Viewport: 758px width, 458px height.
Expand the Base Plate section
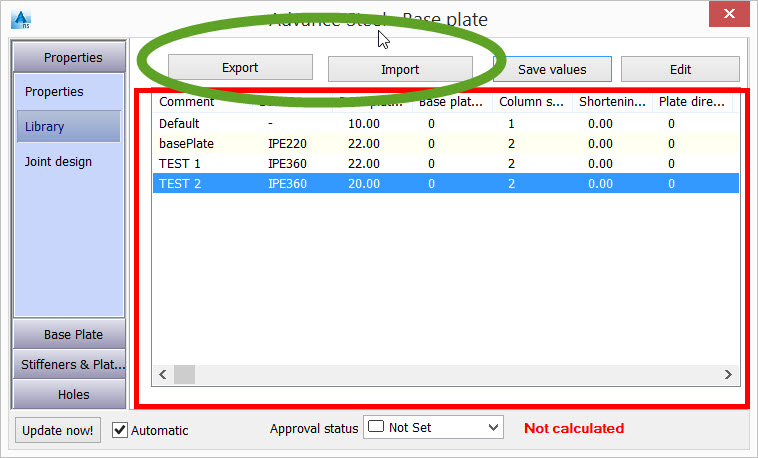[x=69, y=334]
